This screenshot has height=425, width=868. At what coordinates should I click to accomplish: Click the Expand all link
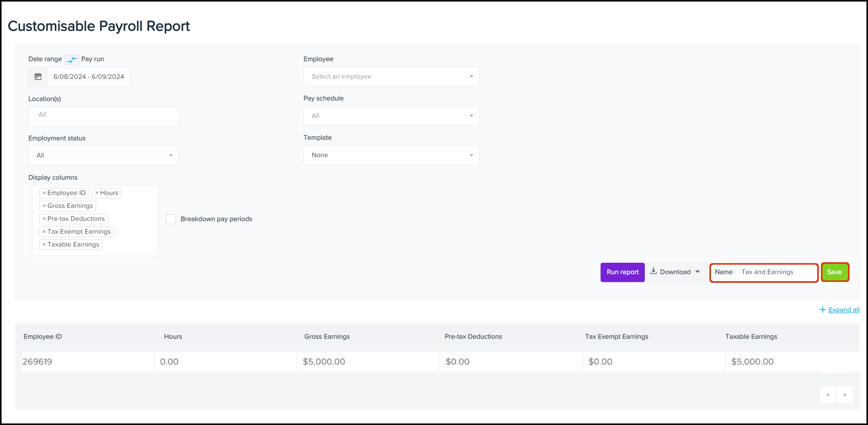click(x=844, y=310)
